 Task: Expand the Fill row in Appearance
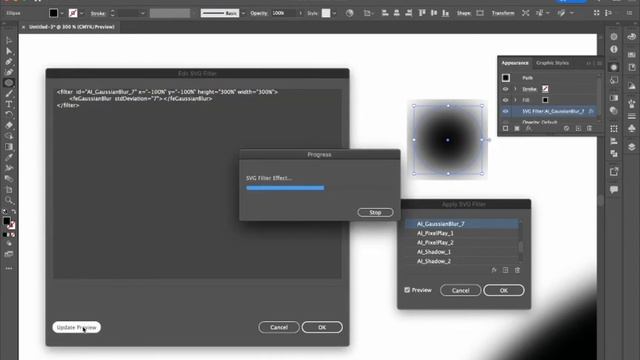(x=515, y=100)
